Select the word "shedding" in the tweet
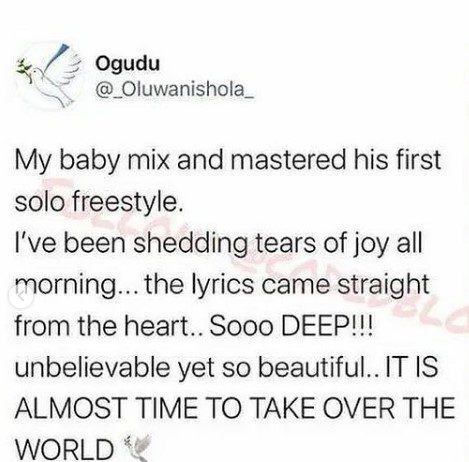The image size is (469, 462). point(191,243)
